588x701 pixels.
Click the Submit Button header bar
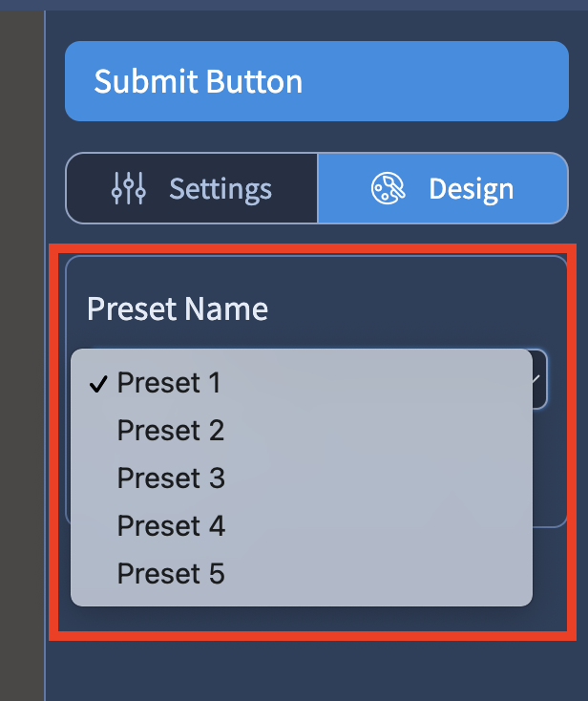coord(317,81)
